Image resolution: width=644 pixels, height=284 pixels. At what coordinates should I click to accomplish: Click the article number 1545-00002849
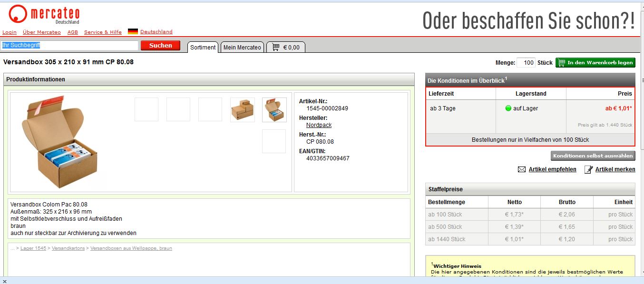327,108
